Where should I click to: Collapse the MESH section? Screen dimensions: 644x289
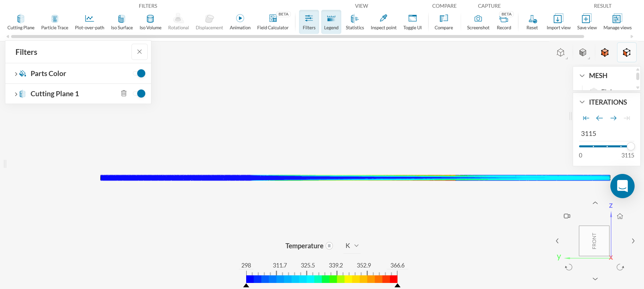click(x=582, y=76)
